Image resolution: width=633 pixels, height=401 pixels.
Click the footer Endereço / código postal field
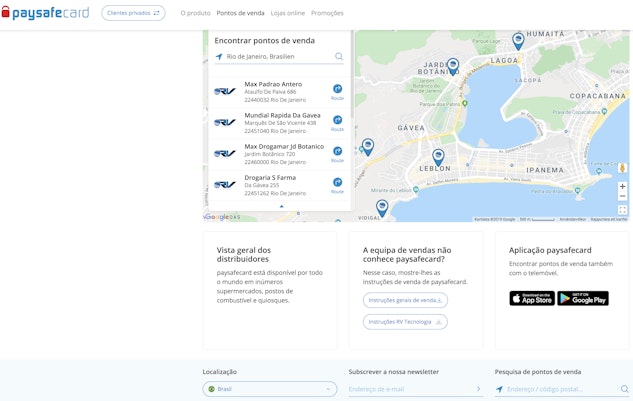562,389
